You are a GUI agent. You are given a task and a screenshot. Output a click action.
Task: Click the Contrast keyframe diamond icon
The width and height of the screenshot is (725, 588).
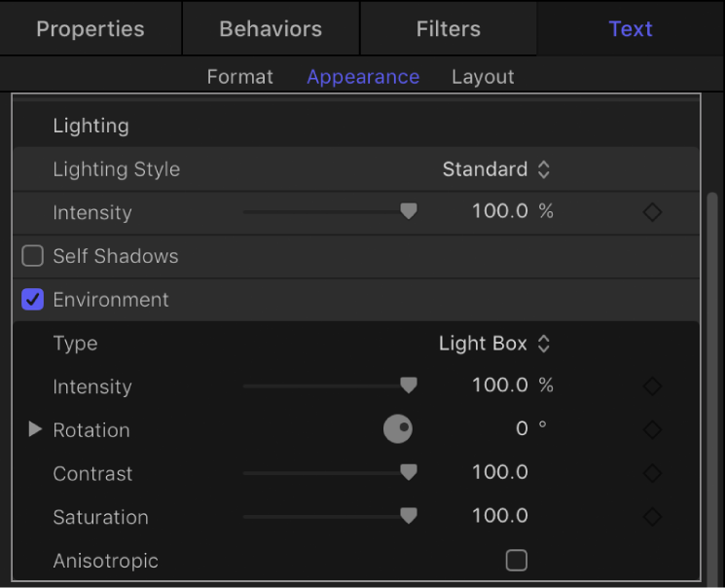(x=653, y=473)
